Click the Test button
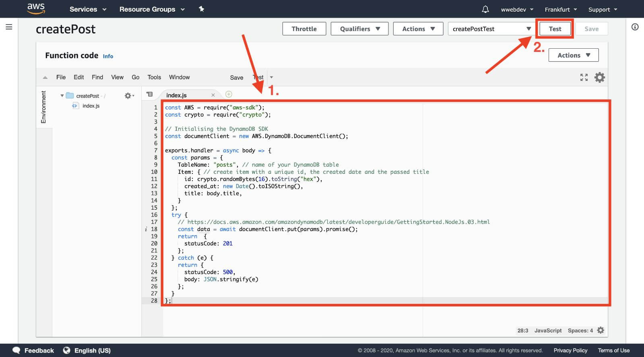Image resolution: width=644 pixels, height=357 pixels. (x=555, y=29)
